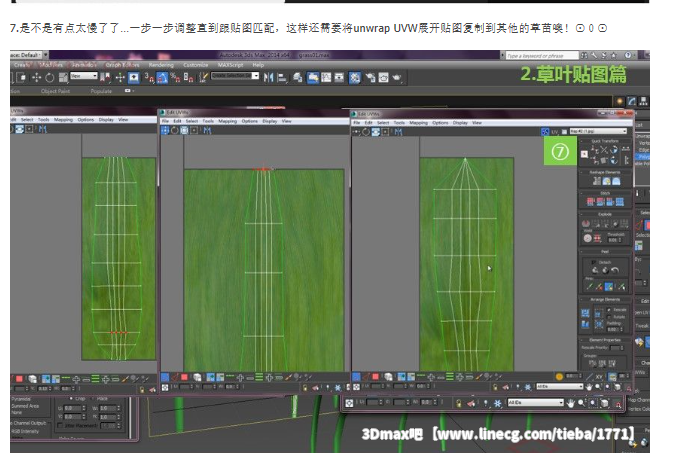Select red Polygon mode in right Edit UVWs
Viewport: 674px width, 453px height.
point(375,377)
